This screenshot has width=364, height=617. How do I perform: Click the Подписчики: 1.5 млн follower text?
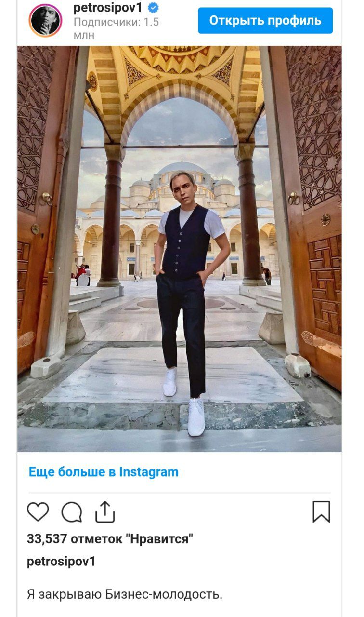pos(116,28)
